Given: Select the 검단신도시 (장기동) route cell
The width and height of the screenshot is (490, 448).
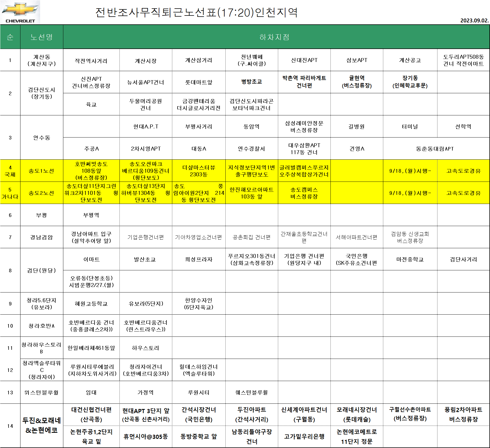Looking at the screenshot, I should click(41, 93).
